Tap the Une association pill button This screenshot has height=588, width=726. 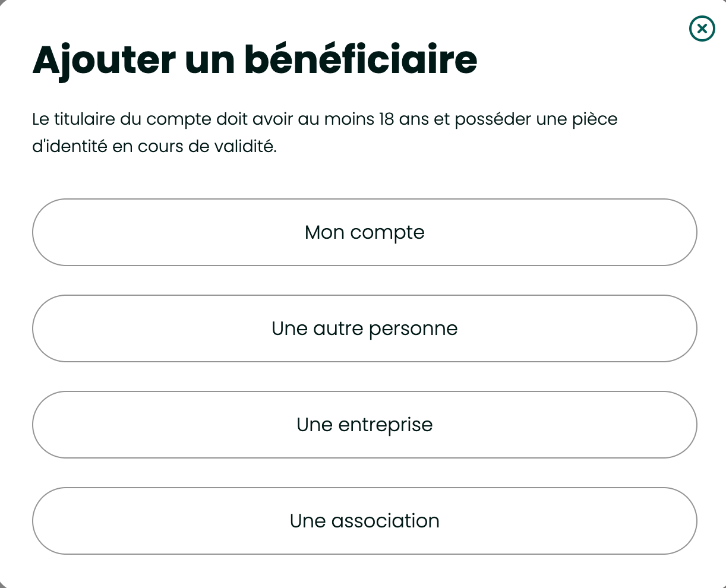click(x=364, y=521)
